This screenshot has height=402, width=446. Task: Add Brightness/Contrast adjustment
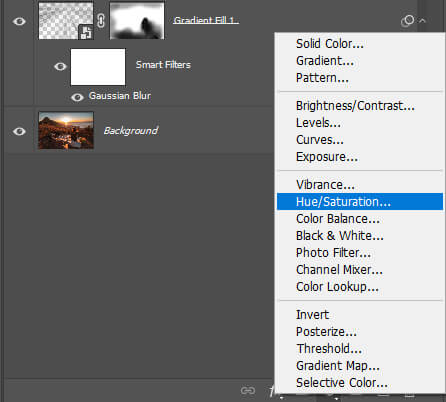click(360, 106)
